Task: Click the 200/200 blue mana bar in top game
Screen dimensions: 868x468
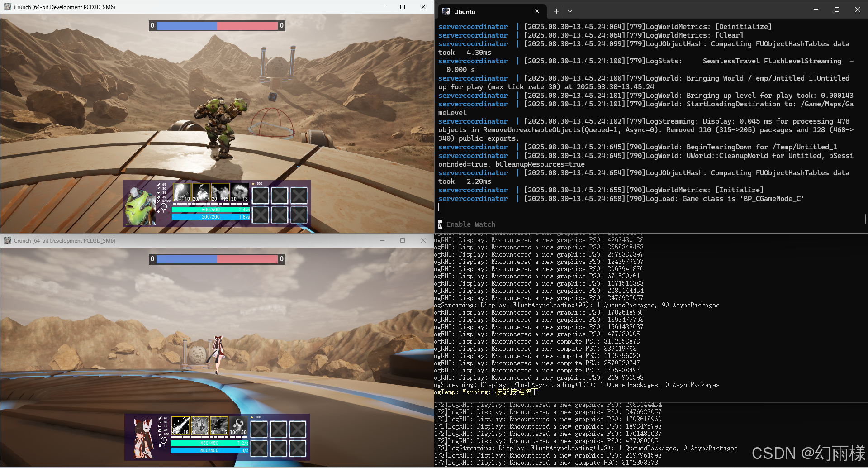Action: pos(211,217)
